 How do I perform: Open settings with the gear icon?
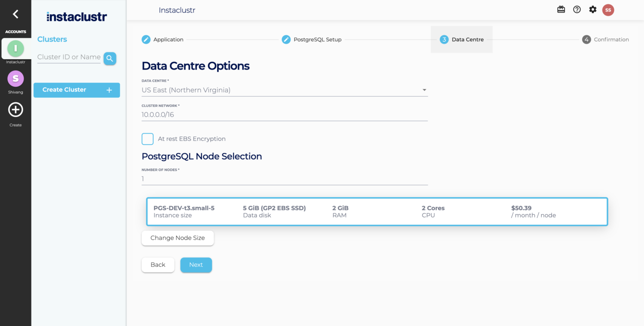[592, 9]
